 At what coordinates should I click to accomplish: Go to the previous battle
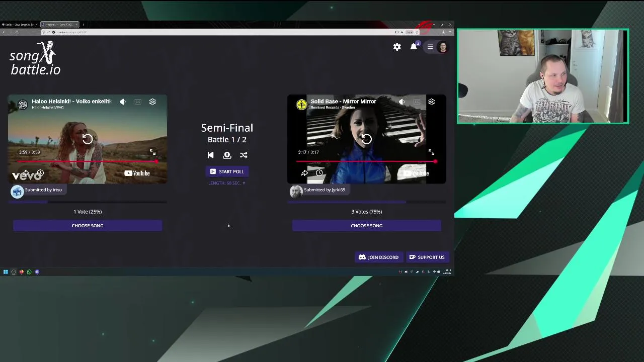pos(210,155)
